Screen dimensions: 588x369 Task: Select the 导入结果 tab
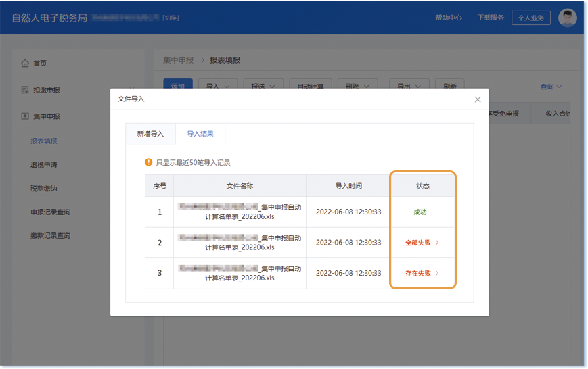click(x=200, y=134)
